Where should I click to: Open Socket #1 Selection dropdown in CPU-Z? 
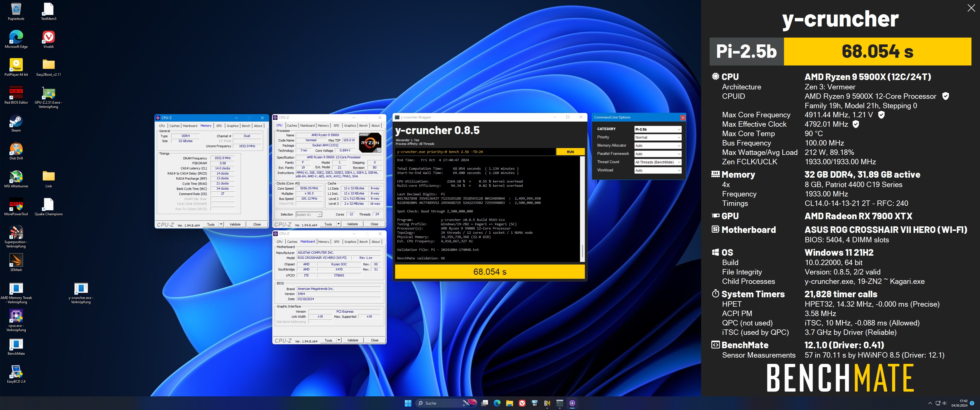pos(309,214)
